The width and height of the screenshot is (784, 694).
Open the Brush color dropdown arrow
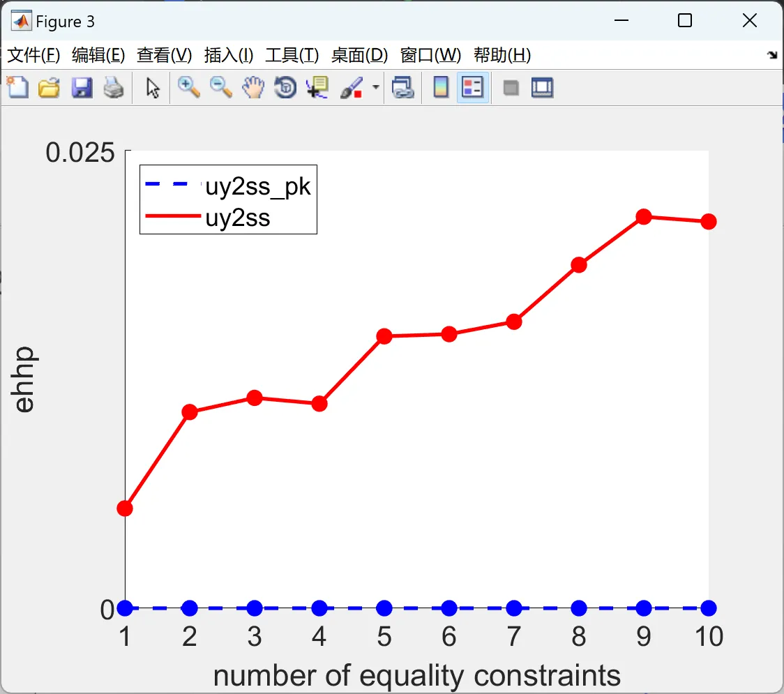click(x=376, y=87)
